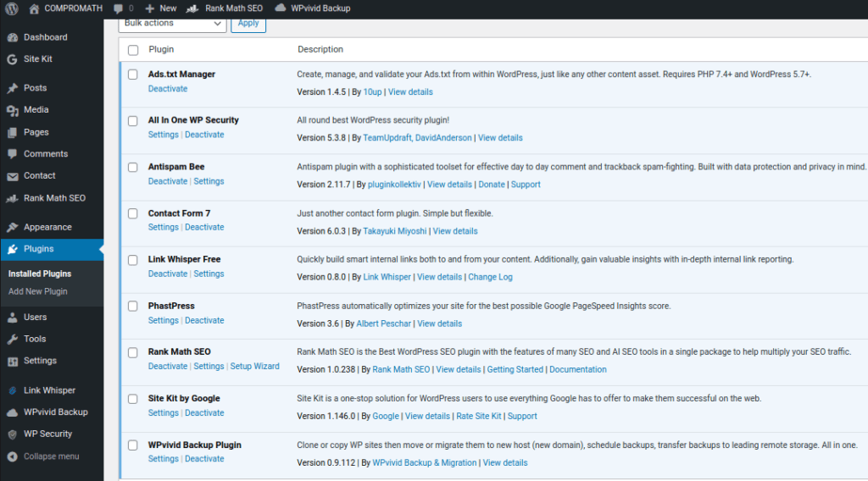
Task: Click the 10up author link
Action: pos(373,91)
